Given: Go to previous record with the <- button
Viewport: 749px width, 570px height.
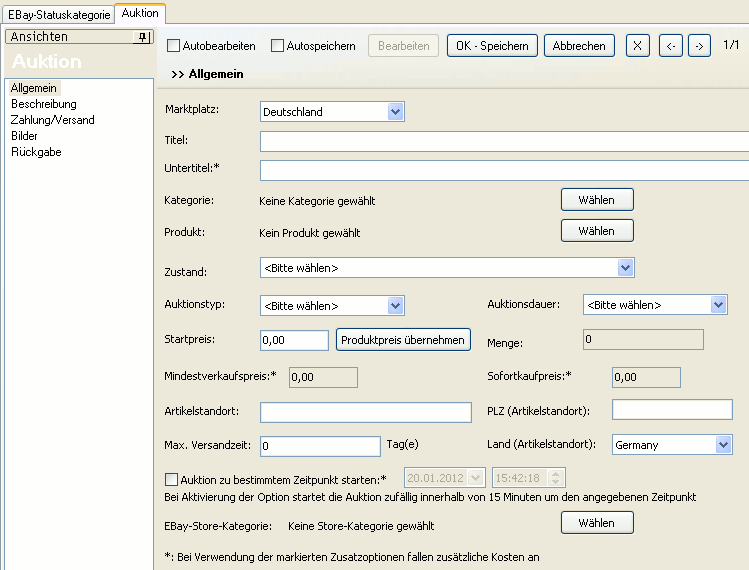Looking at the screenshot, I should pos(671,46).
